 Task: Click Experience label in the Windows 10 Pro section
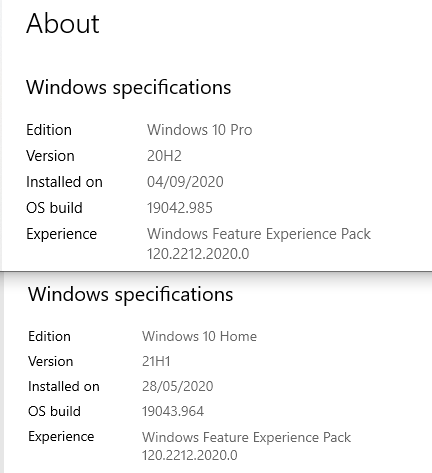pos(62,234)
